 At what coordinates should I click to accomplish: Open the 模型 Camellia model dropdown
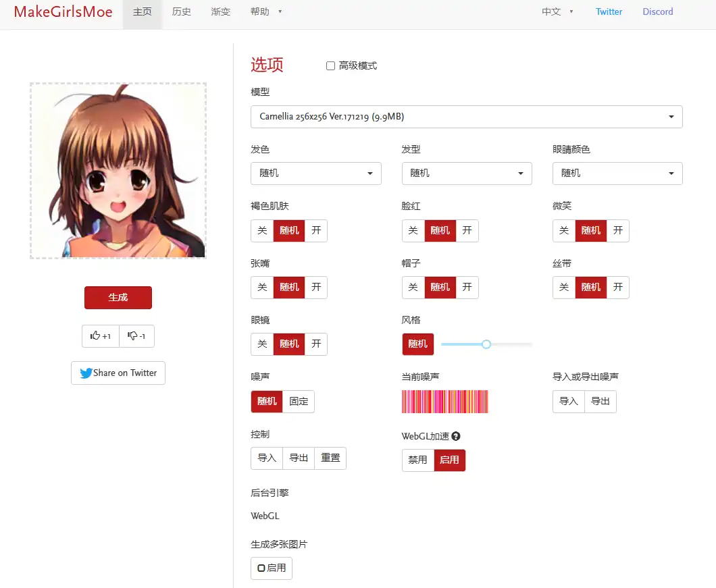[x=466, y=117]
